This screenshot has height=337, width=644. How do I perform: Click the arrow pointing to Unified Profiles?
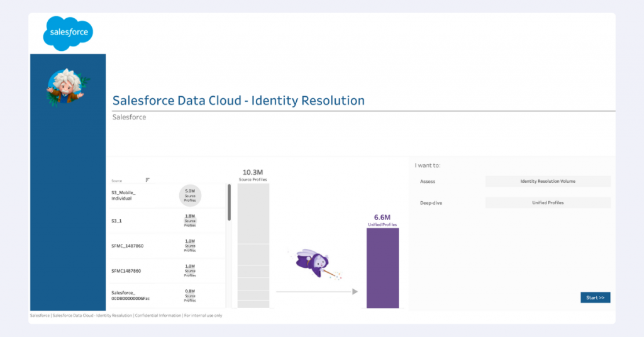(x=317, y=292)
